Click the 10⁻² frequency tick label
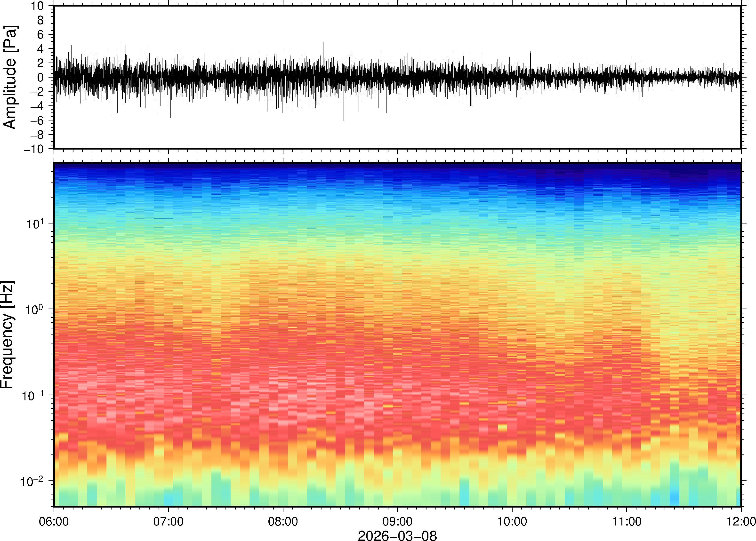 (x=32, y=482)
